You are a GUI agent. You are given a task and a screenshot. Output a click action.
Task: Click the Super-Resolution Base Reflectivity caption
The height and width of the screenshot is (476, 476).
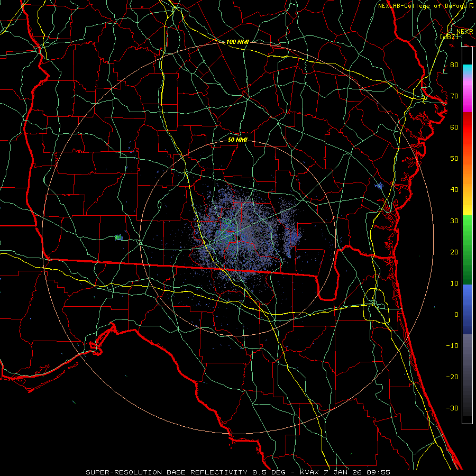point(238,472)
